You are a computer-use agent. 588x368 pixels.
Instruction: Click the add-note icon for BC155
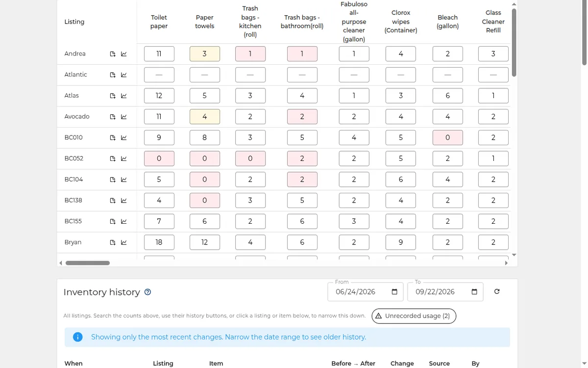point(113,221)
